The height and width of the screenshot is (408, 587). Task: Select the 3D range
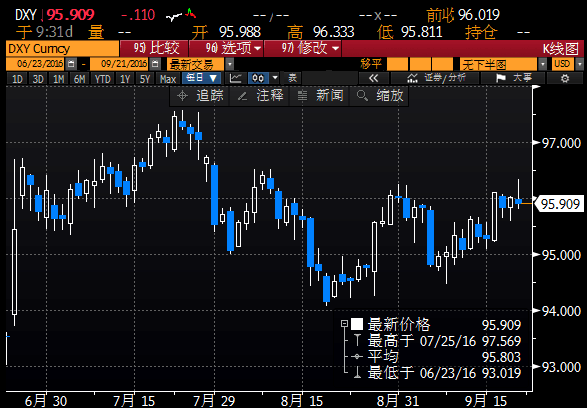38,79
